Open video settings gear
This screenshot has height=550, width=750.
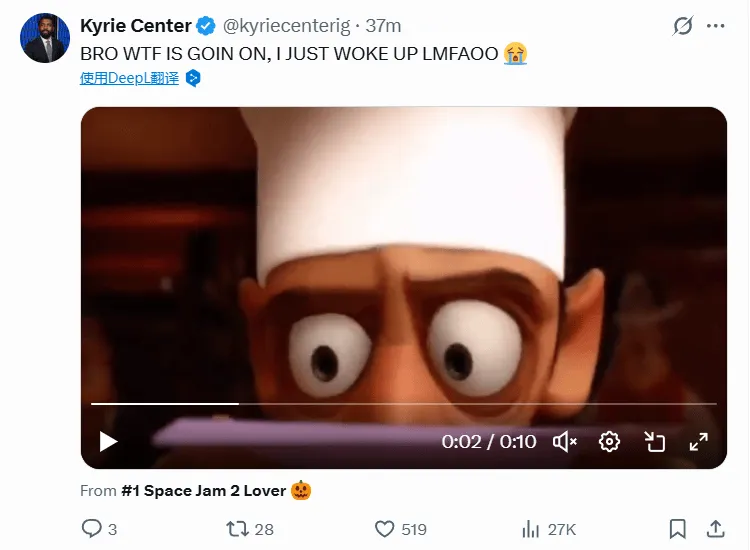tap(610, 441)
